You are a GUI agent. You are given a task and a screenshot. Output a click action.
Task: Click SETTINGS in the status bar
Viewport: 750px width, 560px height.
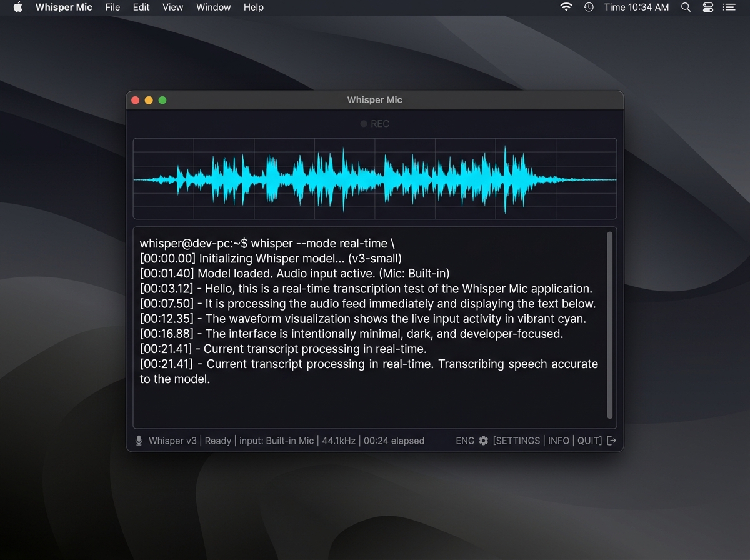tap(517, 441)
